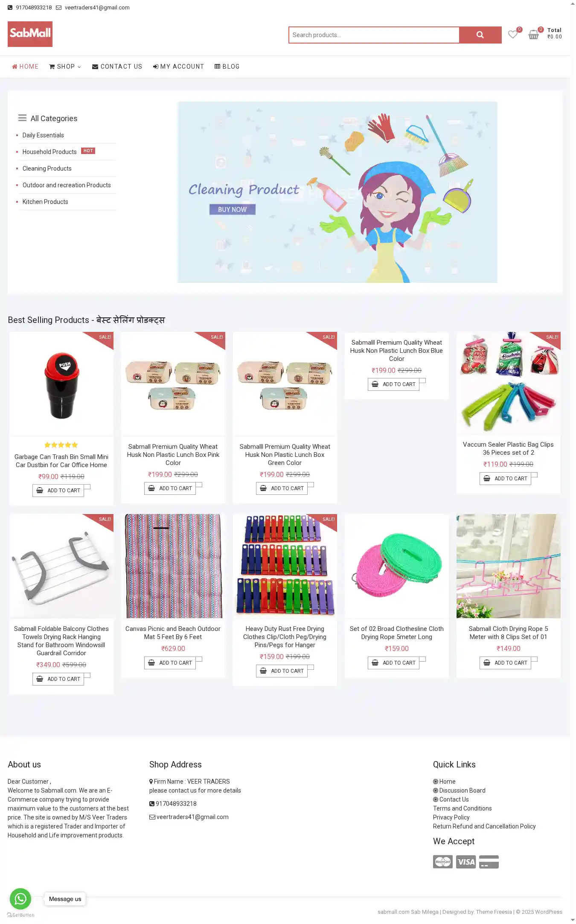Image resolution: width=576 pixels, height=924 pixels.
Task: Add Garbage Can Trash Bin to cart
Action: [x=58, y=491]
